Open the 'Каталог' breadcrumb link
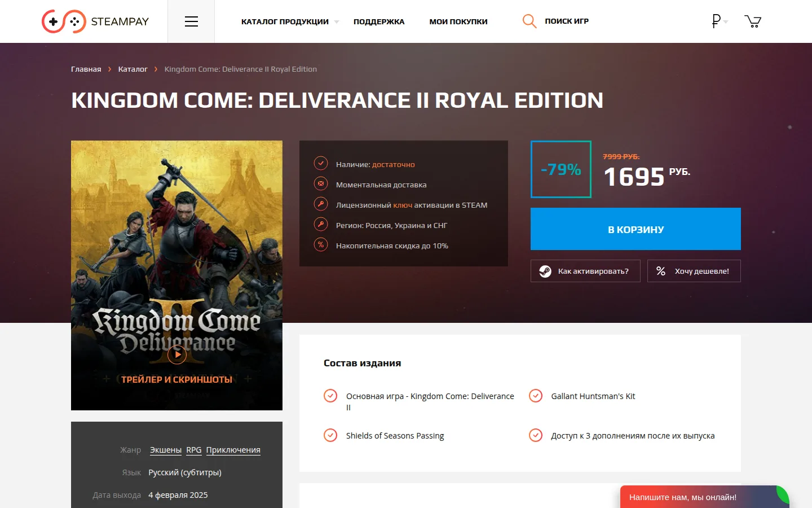This screenshot has width=812, height=508. (133, 69)
